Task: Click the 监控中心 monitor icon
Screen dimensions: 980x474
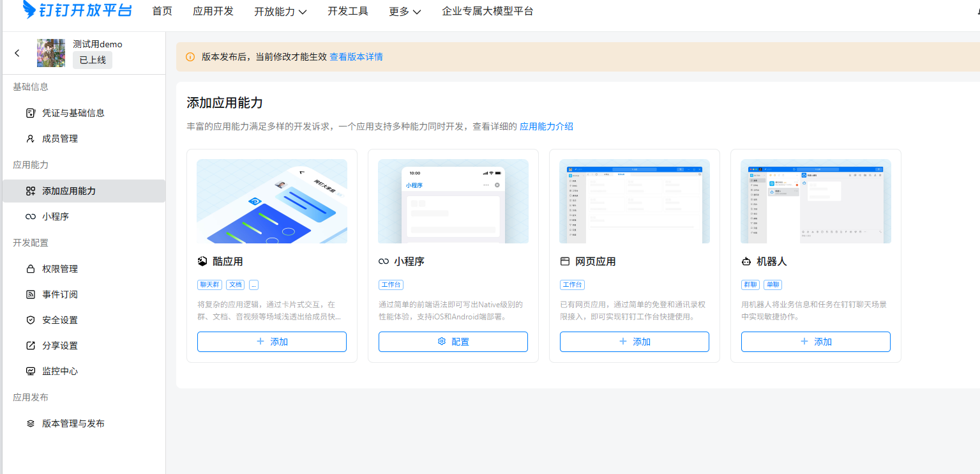Action: pyautogui.click(x=30, y=371)
